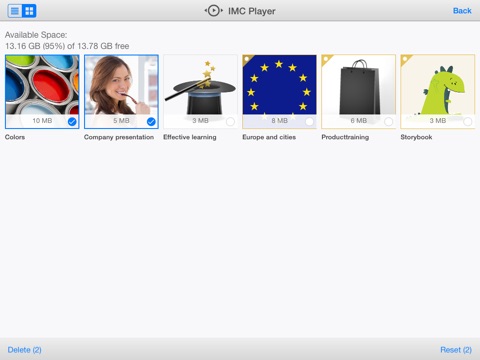Click gold corner badge on Europe tile
The width and height of the screenshot is (480, 360).
tap(247, 60)
